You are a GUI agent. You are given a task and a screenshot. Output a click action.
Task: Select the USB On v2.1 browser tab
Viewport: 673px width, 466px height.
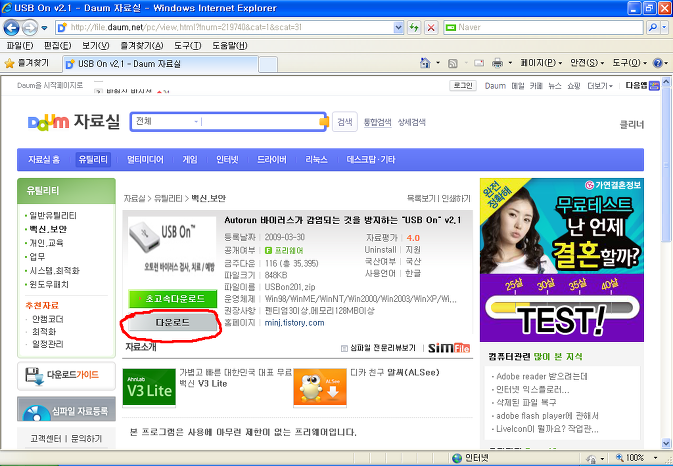click(160, 64)
